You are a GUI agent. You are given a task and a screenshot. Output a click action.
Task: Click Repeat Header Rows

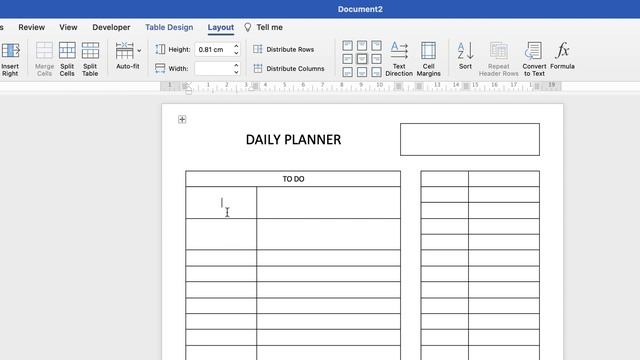coord(498,59)
